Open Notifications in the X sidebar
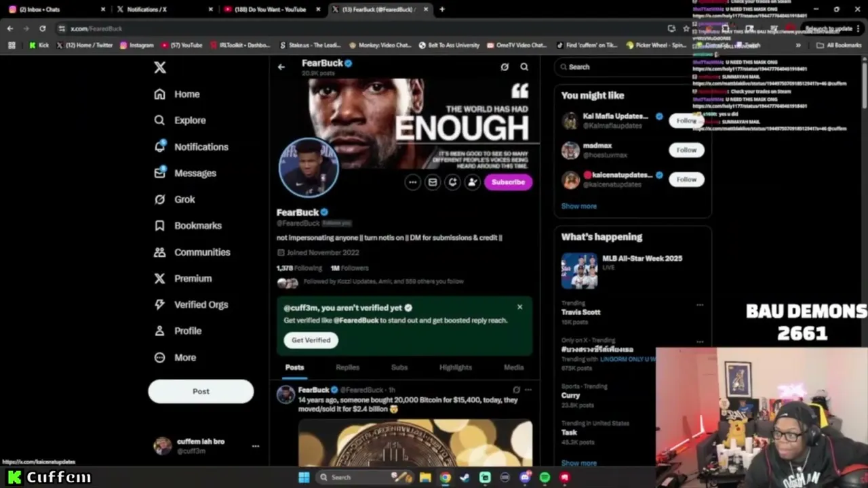868x488 pixels. (191, 146)
